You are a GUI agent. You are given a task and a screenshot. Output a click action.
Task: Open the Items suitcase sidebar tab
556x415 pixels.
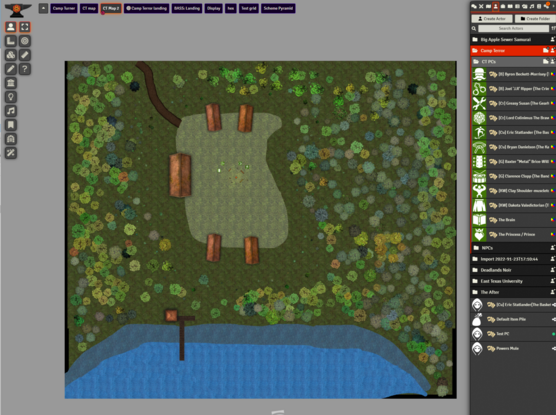point(503,6)
